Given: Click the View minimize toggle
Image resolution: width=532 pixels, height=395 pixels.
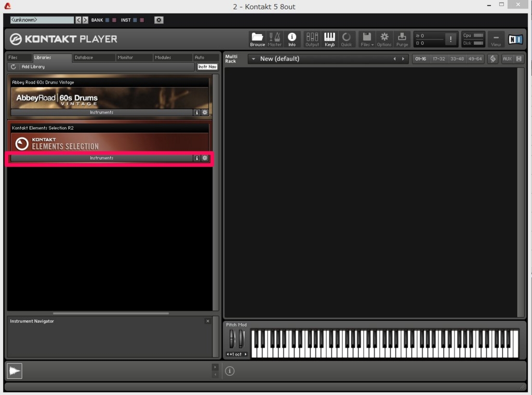Looking at the screenshot, I should (496, 39).
